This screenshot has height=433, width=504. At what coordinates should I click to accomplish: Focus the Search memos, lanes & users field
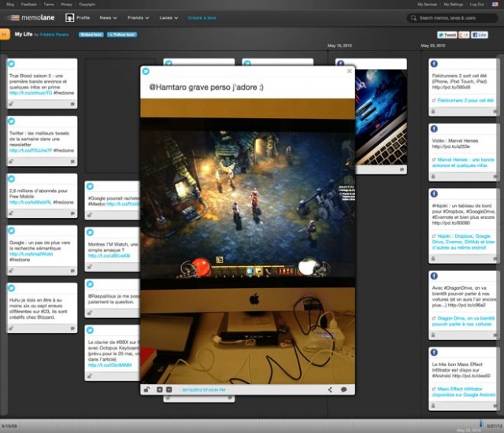tap(453, 18)
